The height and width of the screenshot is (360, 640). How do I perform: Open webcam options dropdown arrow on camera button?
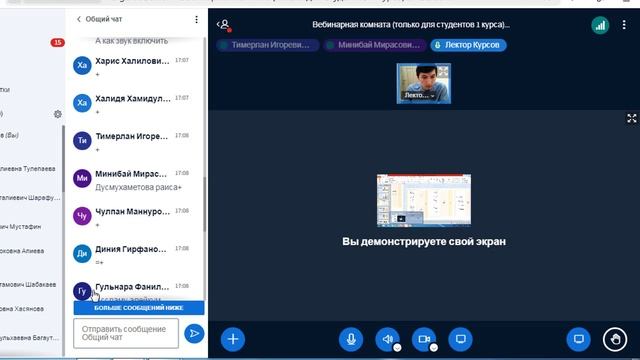[x=434, y=348]
